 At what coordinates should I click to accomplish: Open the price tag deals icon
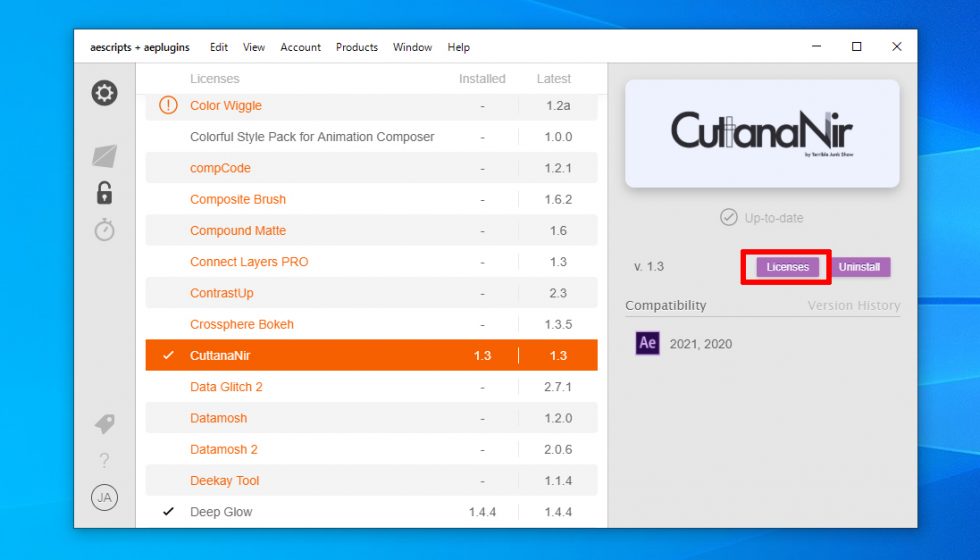click(x=104, y=424)
